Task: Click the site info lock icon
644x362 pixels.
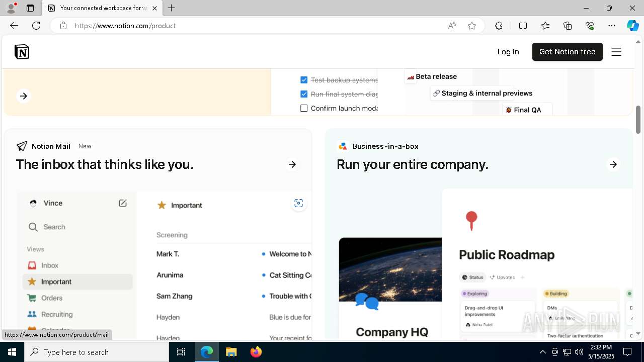Action: [x=63, y=26]
